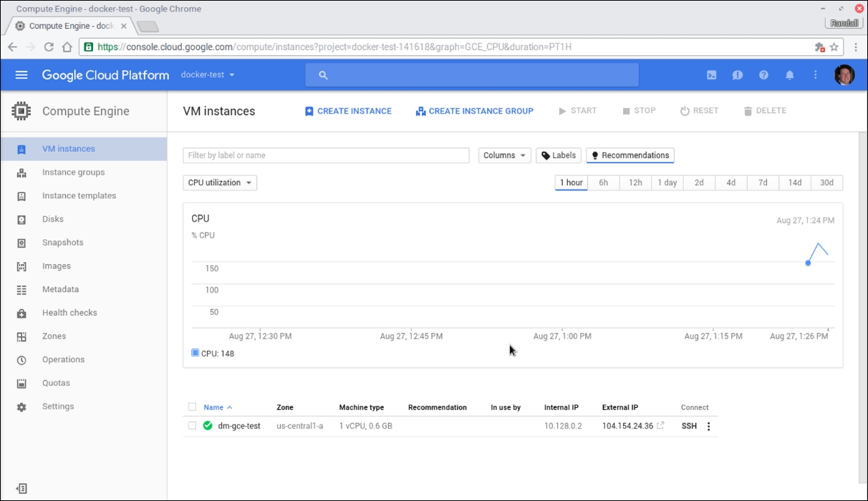This screenshot has height=501, width=868.
Task: Click the Disks sidebar icon
Action: tap(21, 220)
